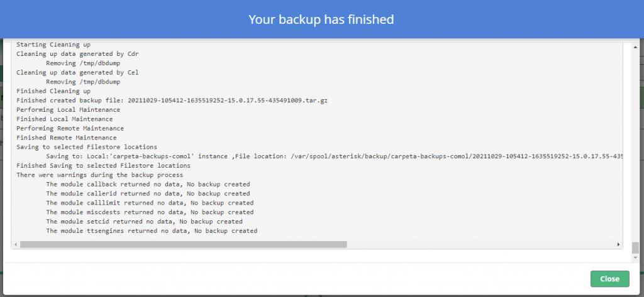
Task: Click the callback module warning line
Action: (148, 184)
